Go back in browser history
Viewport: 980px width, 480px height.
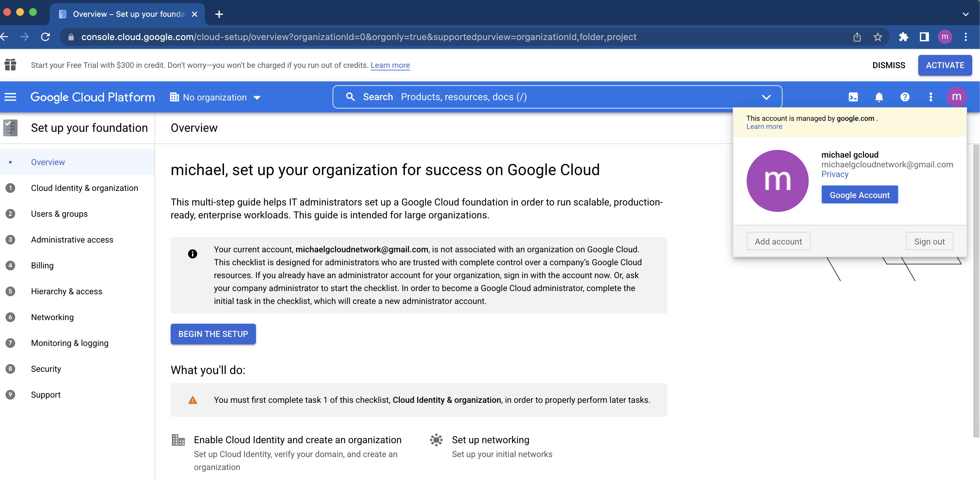(x=5, y=37)
